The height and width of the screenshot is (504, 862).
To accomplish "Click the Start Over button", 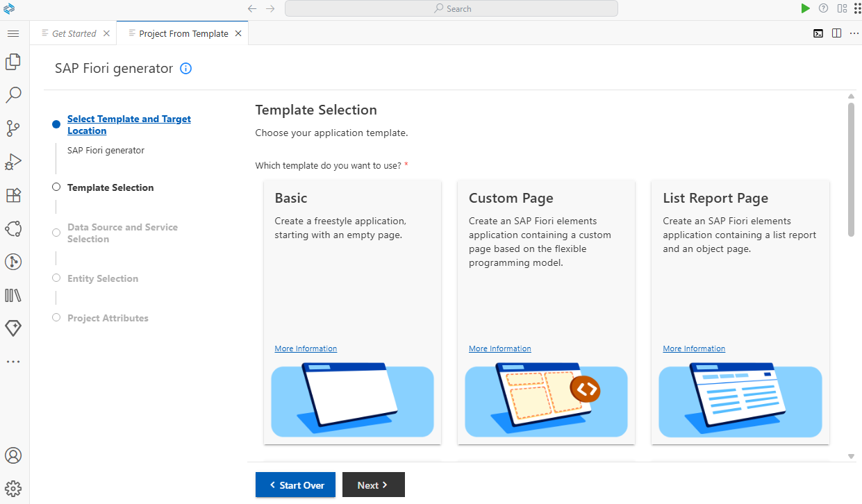I will tap(295, 485).
